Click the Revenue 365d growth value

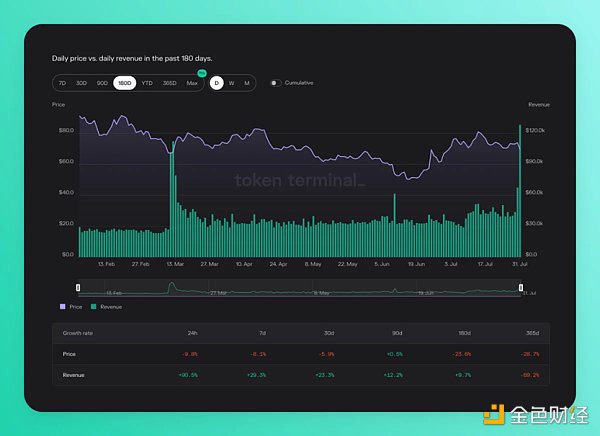[x=530, y=375]
